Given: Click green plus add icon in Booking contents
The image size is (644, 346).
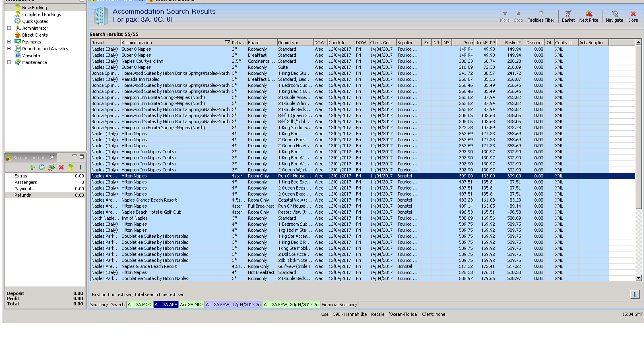Looking at the screenshot, I should pyautogui.click(x=32, y=167).
